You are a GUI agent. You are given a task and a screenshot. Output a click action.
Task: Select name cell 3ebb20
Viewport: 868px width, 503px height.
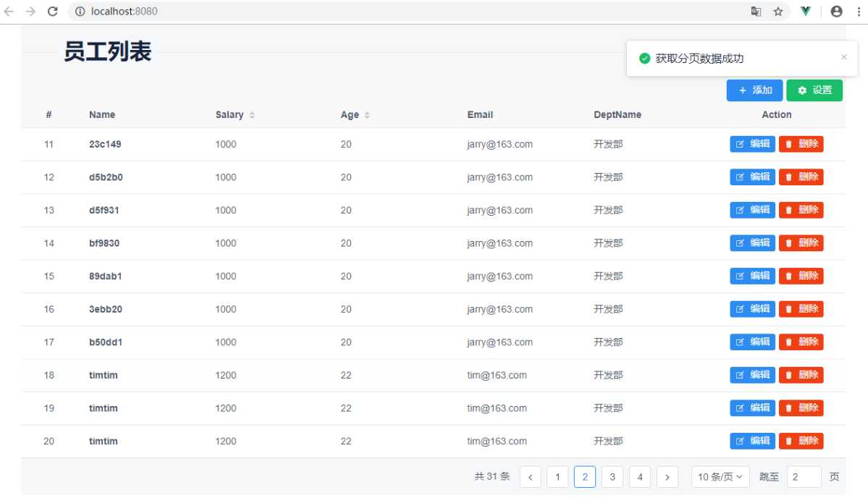[106, 309]
